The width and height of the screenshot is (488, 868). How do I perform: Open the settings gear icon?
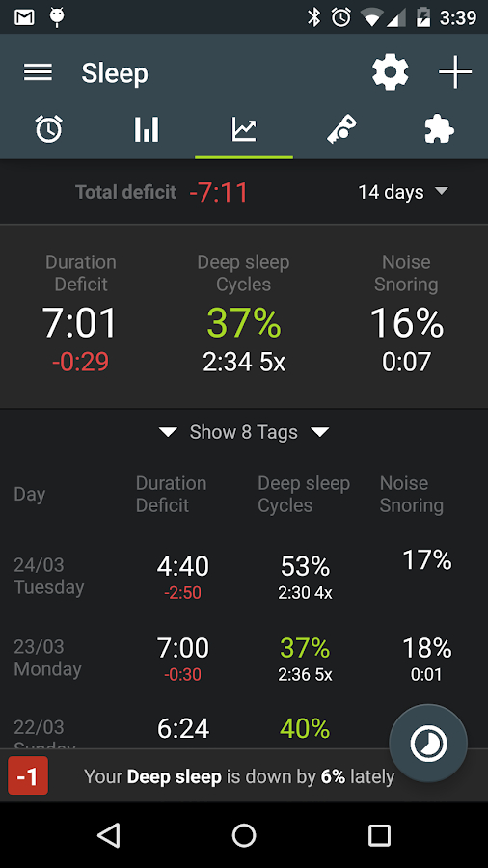point(390,72)
